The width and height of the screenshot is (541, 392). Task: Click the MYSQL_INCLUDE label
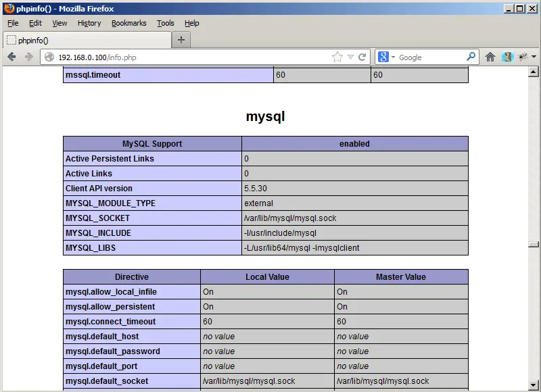(x=98, y=232)
